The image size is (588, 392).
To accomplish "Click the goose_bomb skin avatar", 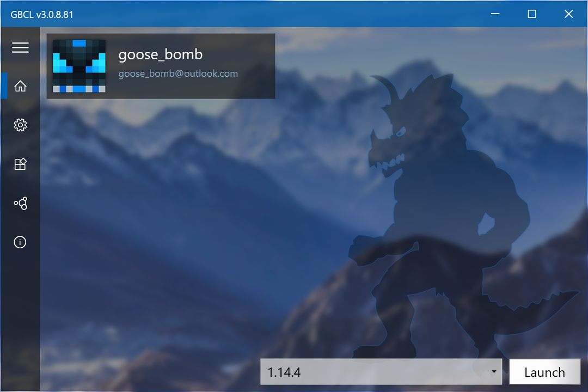I will (79, 65).
